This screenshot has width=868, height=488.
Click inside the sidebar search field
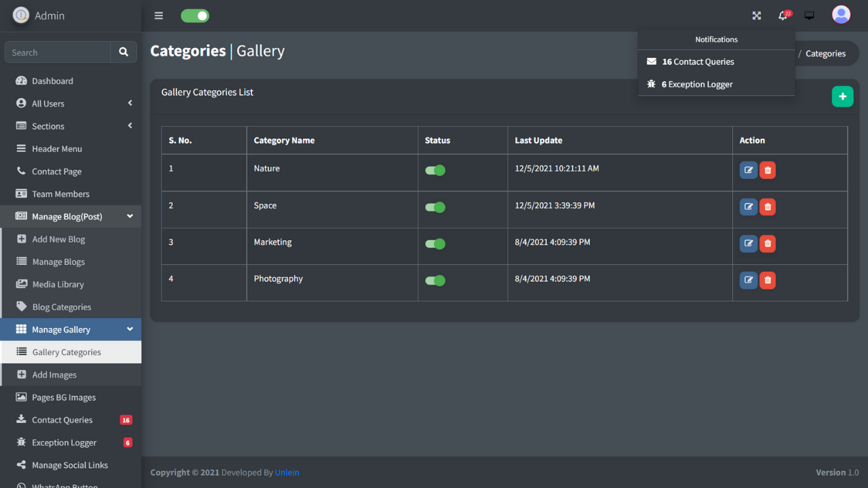pos(57,52)
